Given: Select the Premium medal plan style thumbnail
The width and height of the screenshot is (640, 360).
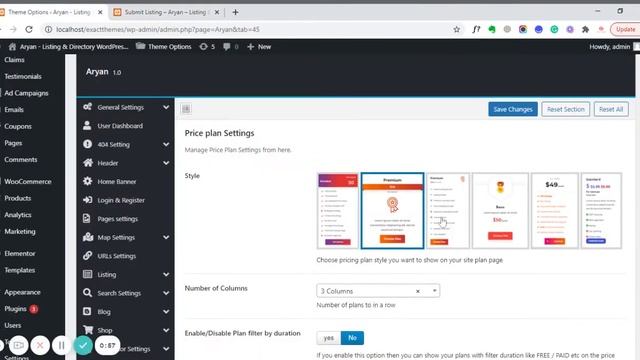Looking at the screenshot, I should [392, 211].
